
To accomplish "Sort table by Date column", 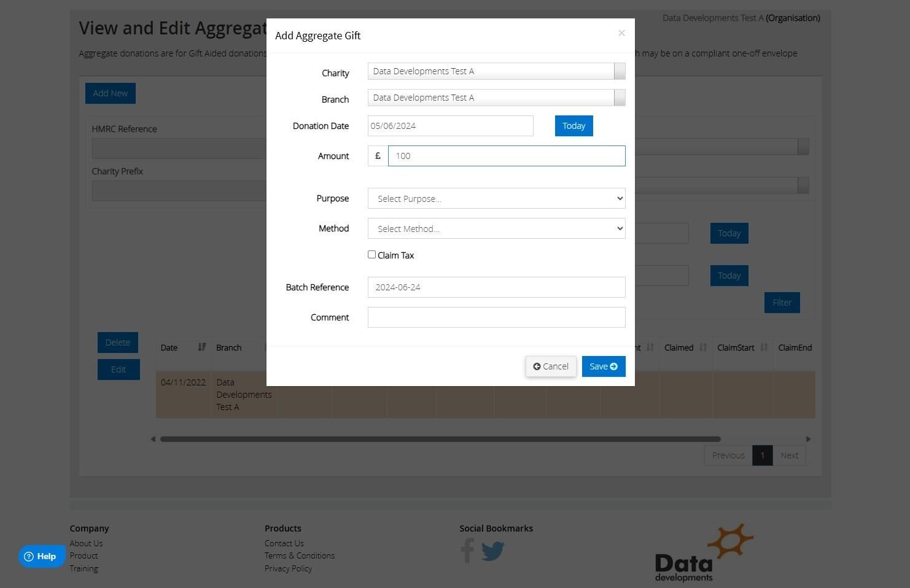I will point(201,347).
